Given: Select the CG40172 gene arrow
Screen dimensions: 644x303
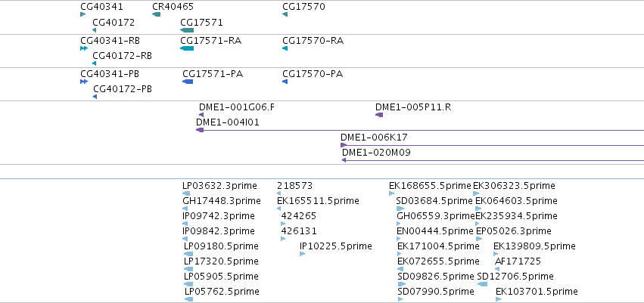Looking at the screenshot, I should point(95,30).
